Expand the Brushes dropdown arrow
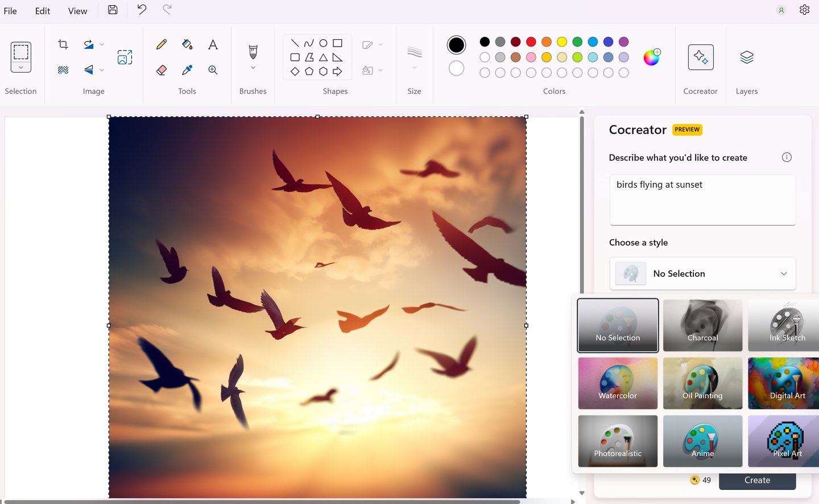The width and height of the screenshot is (819, 504). coord(253,68)
